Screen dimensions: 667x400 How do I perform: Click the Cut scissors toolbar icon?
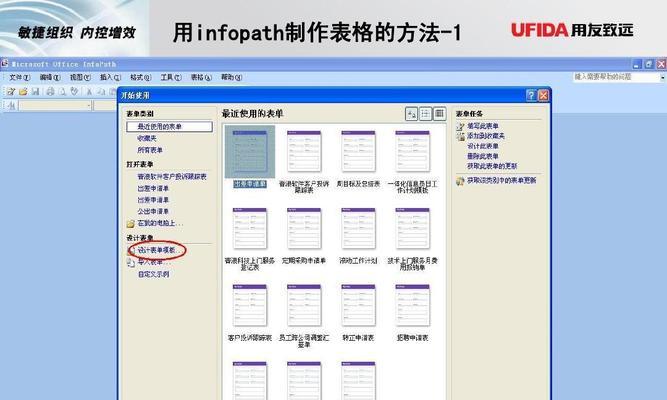89,91
